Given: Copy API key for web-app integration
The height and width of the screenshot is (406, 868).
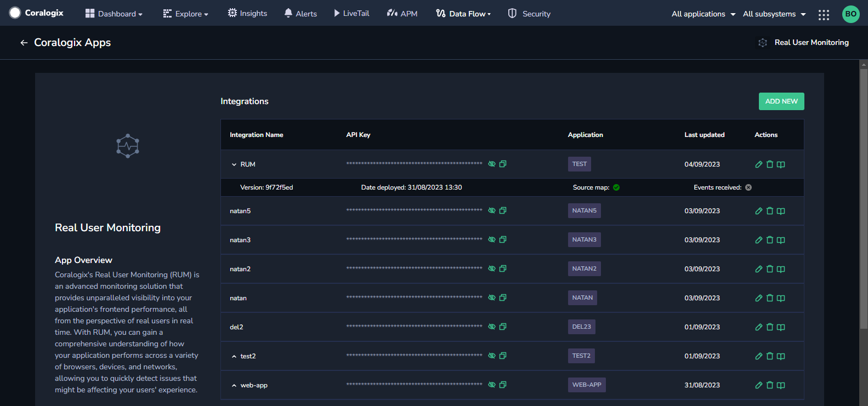Looking at the screenshot, I should click(x=503, y=385).
